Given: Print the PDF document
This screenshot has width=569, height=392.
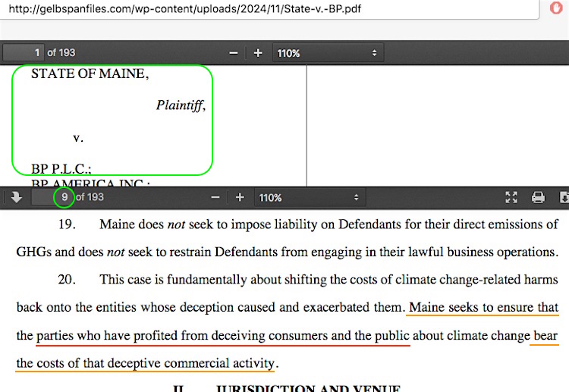Looking at the screenshot, I should [538, 197].
